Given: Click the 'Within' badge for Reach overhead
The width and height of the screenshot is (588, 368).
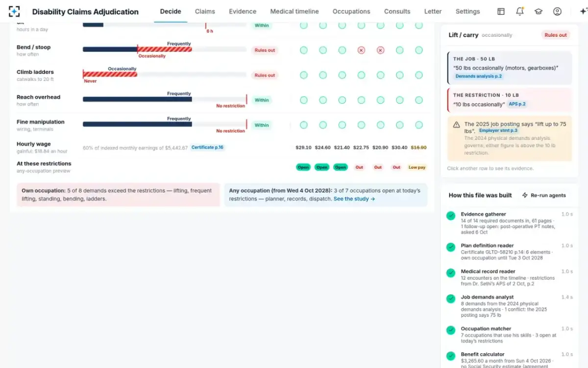Looking at the screenshot, I should (x=262, y=100).
